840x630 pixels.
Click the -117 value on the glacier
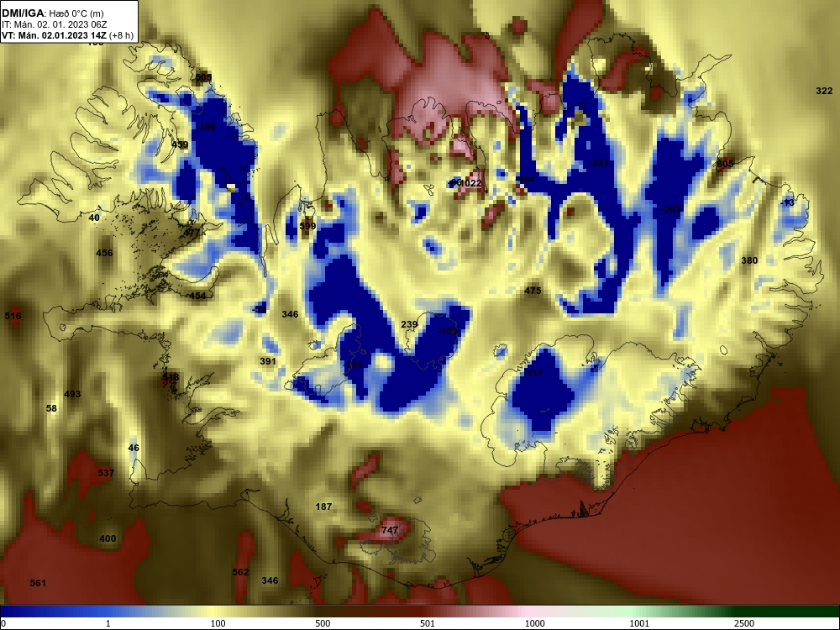tap(533, 373)
